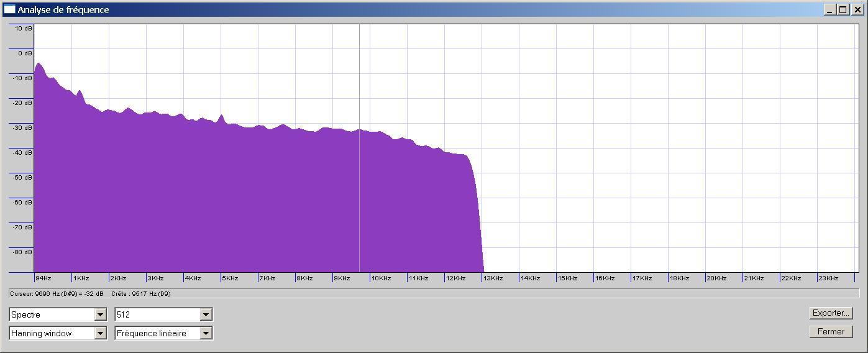This screenshot has width=868, height=353.
Task: Open the 512 size dropdown
Action: tap(163, 314)
